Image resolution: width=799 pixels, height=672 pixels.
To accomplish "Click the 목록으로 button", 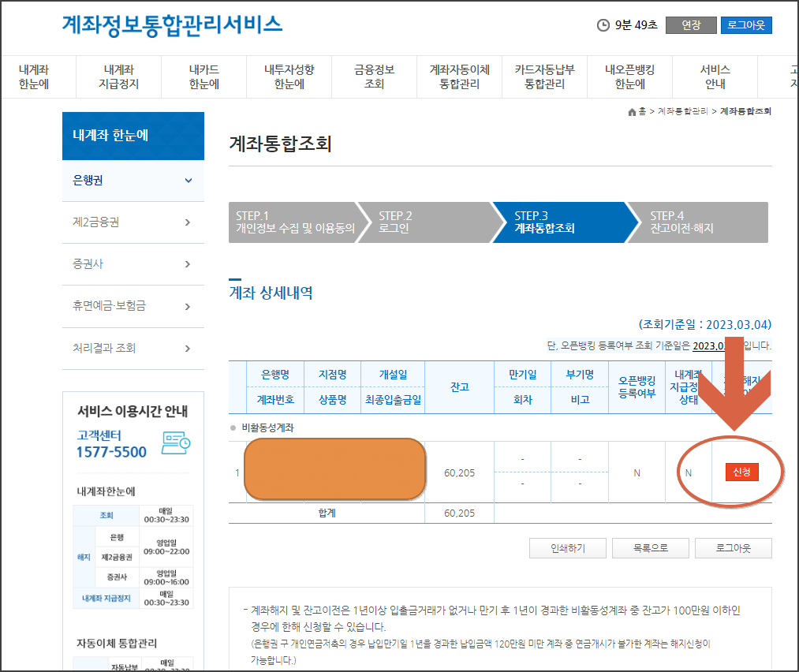I will pos(650,548).
